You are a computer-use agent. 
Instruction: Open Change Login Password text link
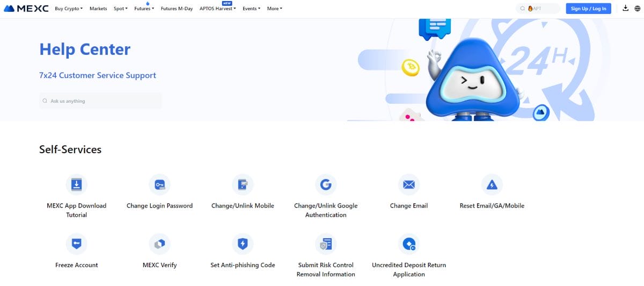coord(159,206)
